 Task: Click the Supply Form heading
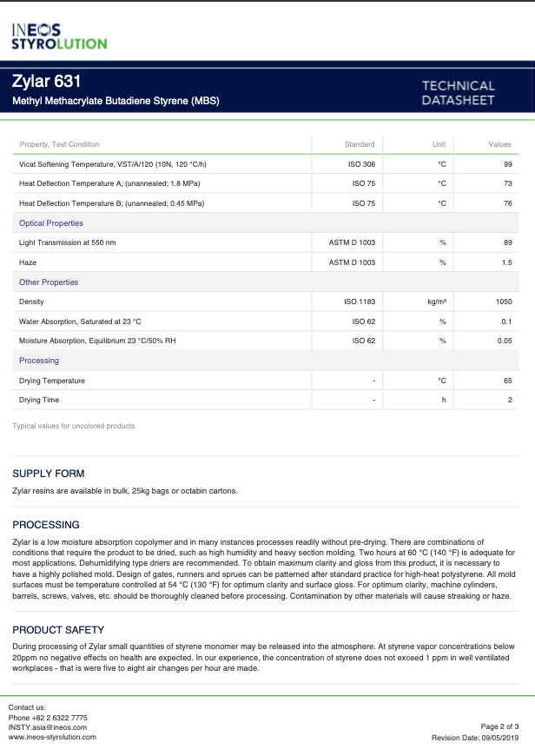49,474
